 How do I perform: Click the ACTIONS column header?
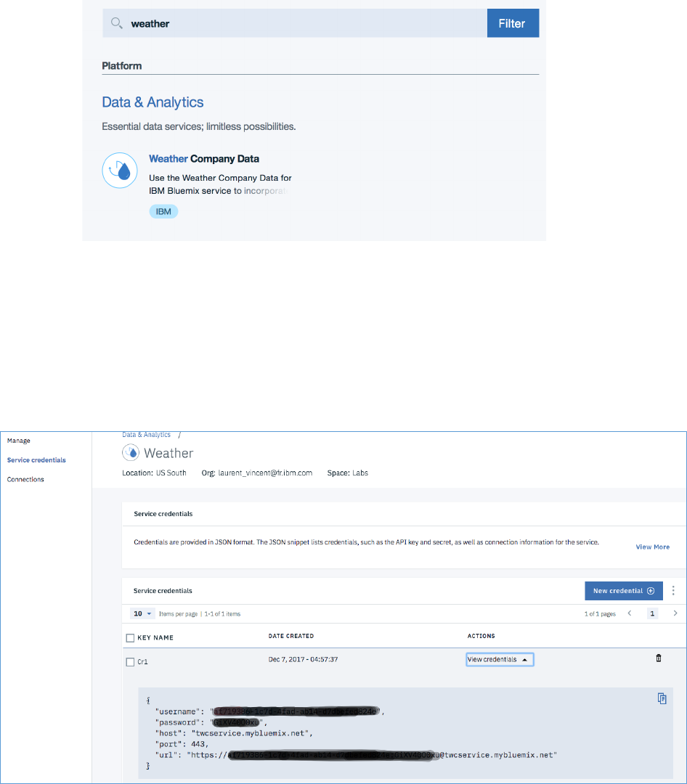(481, 636)
